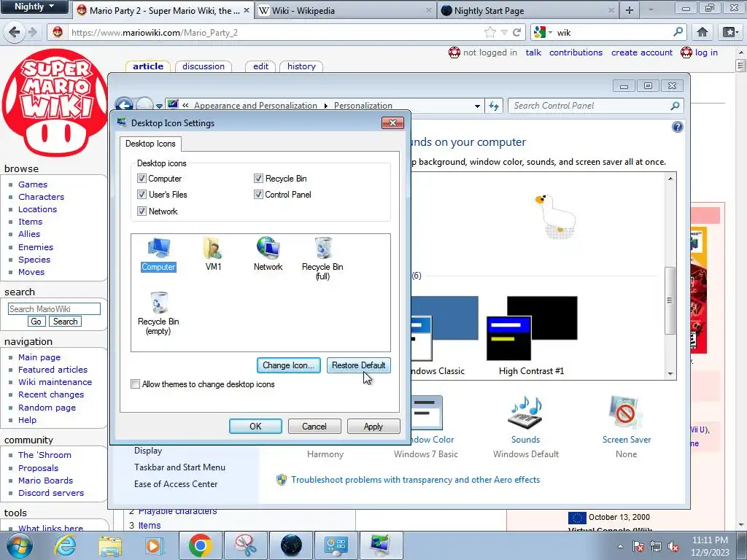Show hidden system tray icons
Image resolution: width=747 pixels, height=560 pixels.
click(620, 547)
